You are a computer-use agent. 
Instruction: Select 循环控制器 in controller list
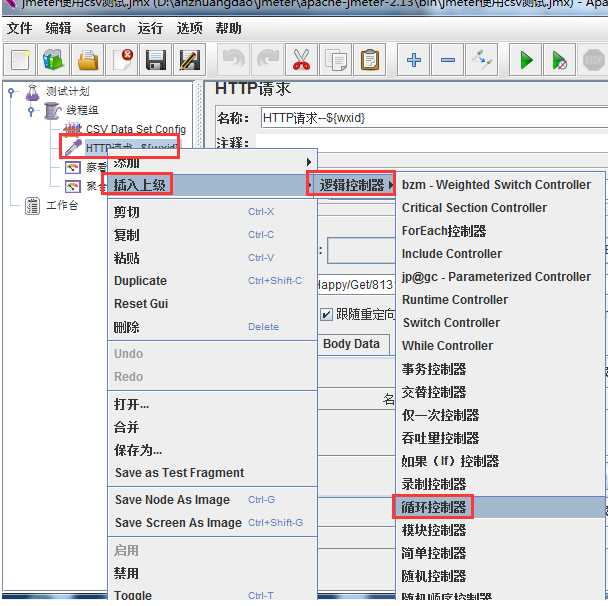tap(499, 507)
